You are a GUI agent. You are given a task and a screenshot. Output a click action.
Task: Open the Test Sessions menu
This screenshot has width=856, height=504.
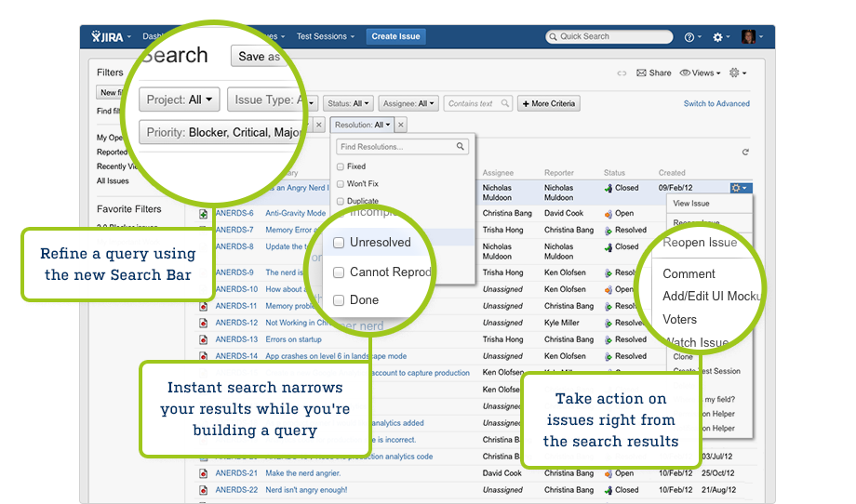325,37
